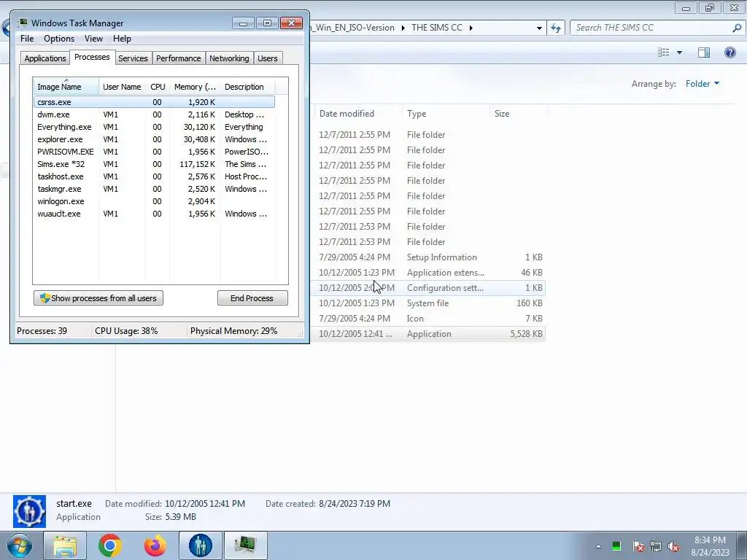Open Task Manager Options menu
Screen dimensions: 747x560
click(59, 39)
